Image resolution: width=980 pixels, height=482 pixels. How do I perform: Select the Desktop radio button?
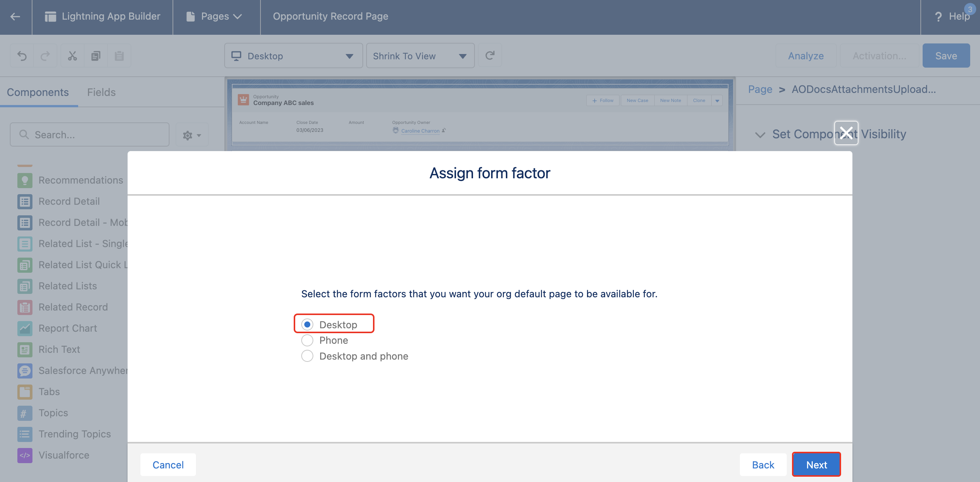tap(307, 324)
